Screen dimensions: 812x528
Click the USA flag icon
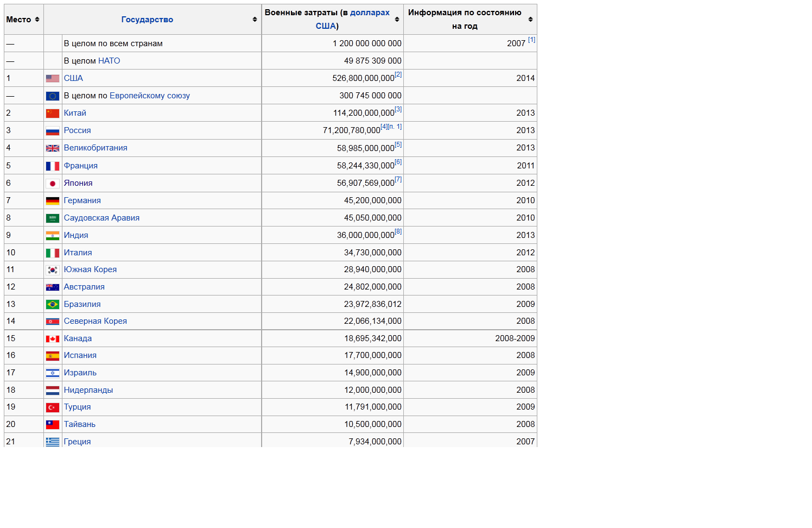pos(53,79)
